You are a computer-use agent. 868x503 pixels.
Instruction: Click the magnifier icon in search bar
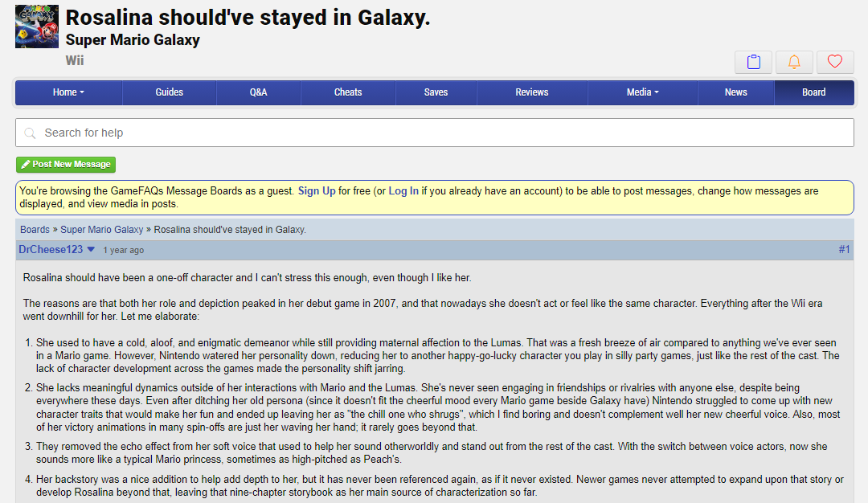pyautogui.click(x=31, y=133)
